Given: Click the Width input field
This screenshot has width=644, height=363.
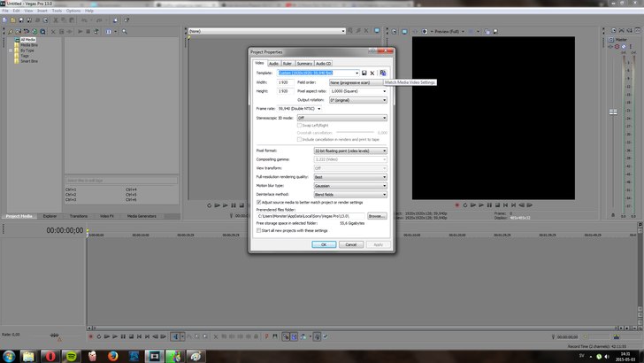Looking at the screenshot, I should coord(285,82).
